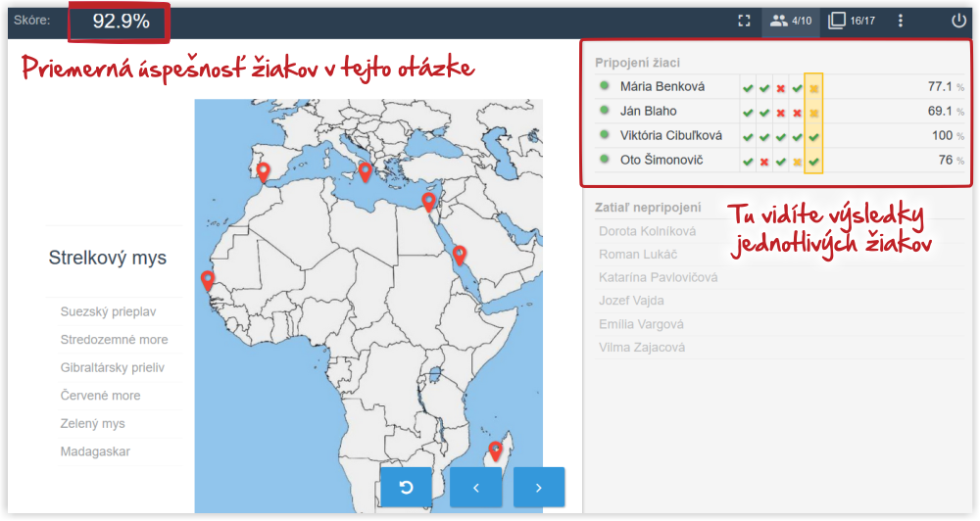This screenshot has width=980, height=521.
Task: Select 'Madagaskar' in the answer list
Action: tap(95, 451)
